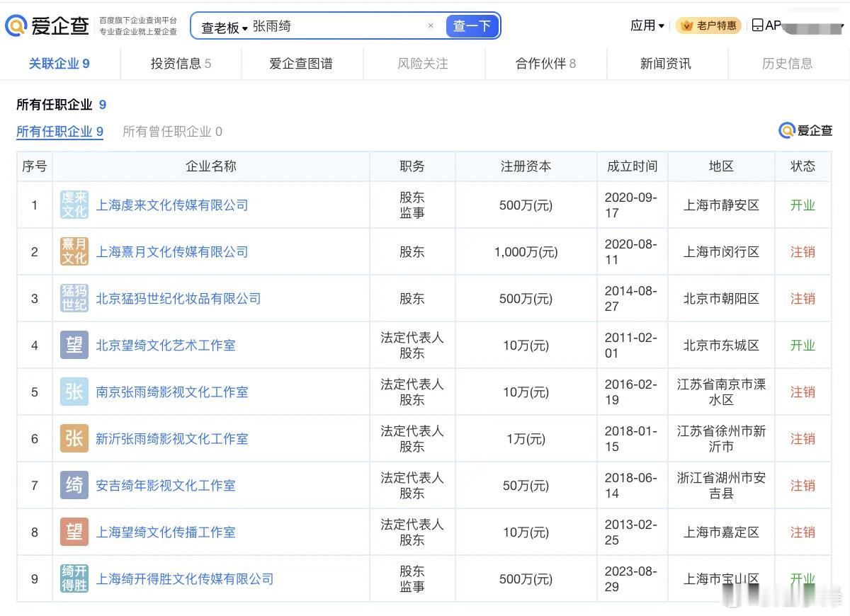This screenshot has width=850, height=616.
Task: Open the 风险关注 tab
Action: pos(423,64)
